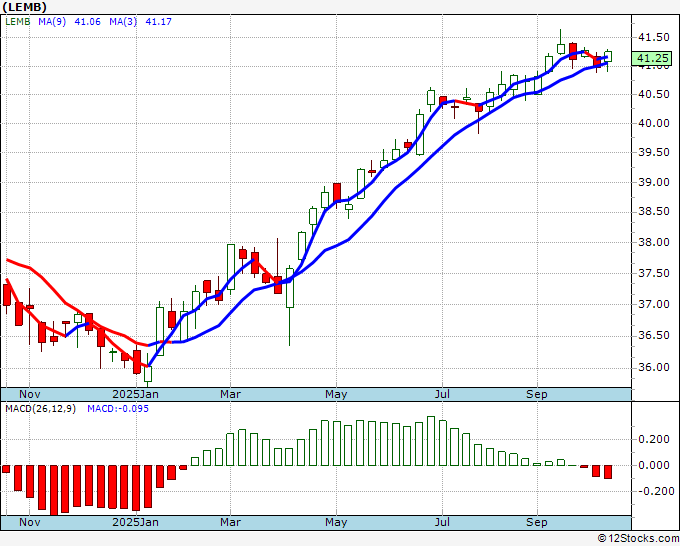
Task: Click Jul on the MACD panel date axis
Action: 442,522
